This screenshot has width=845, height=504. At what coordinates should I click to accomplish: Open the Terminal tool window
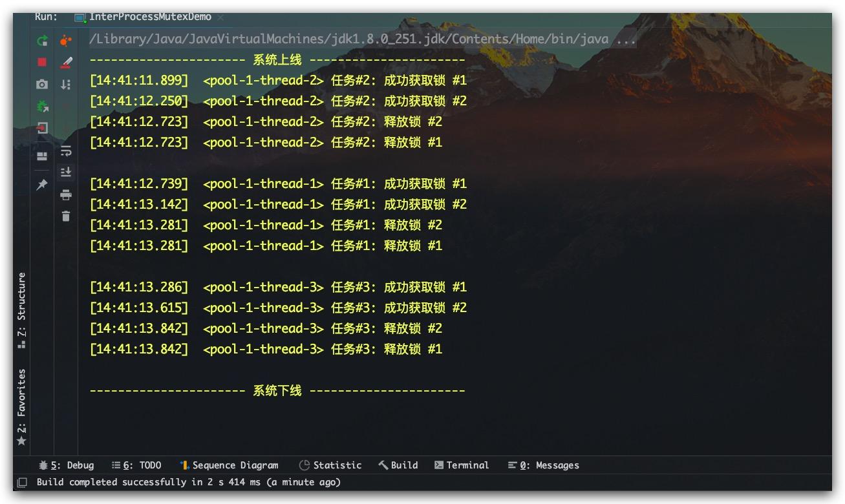(461, 465)
